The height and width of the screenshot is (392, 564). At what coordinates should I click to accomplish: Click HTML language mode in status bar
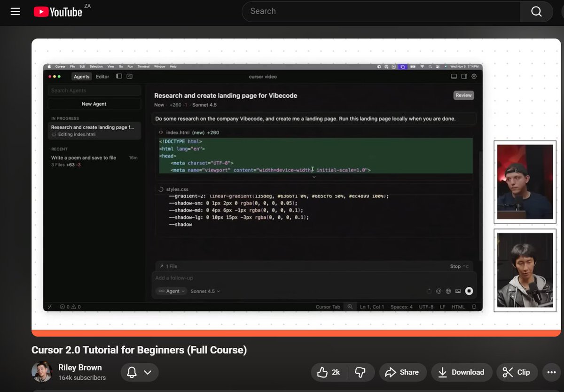458,306
